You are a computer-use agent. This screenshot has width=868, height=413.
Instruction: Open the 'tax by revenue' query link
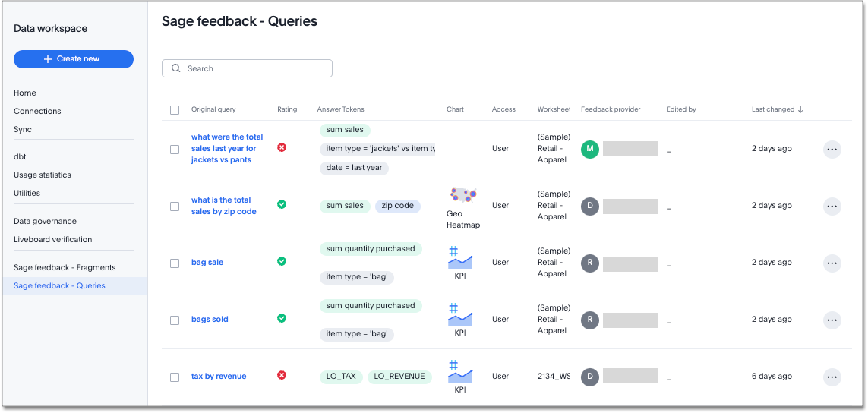click(x=219, y=377)
